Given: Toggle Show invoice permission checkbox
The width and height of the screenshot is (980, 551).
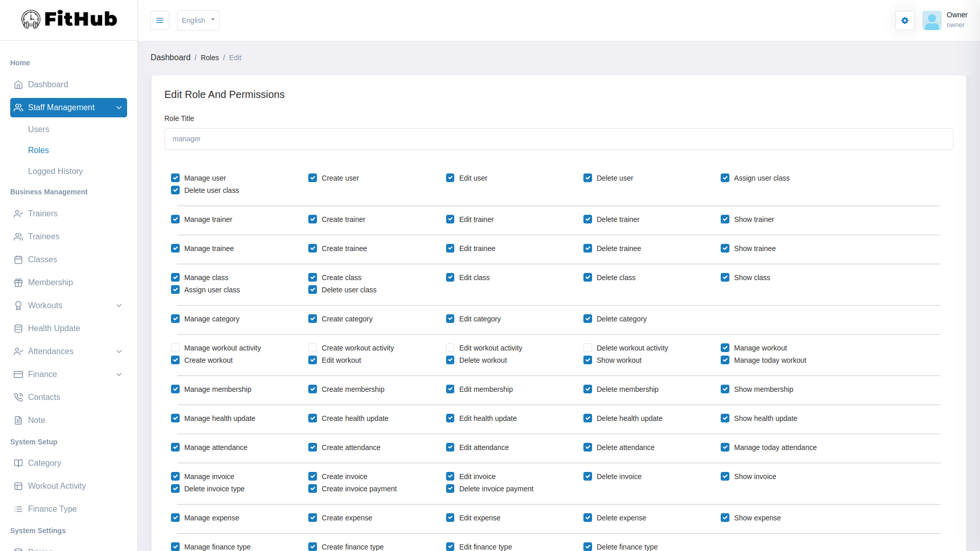Looking at the screenshot, I should pyautogui.click(x=725, y=477).
